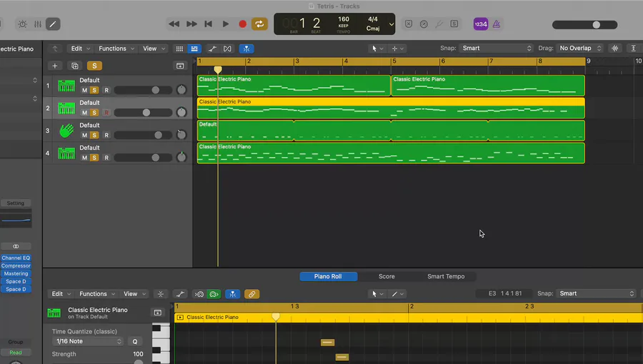Toggle the Metronome click
The image size is (643, 364).
click(497, 24)
